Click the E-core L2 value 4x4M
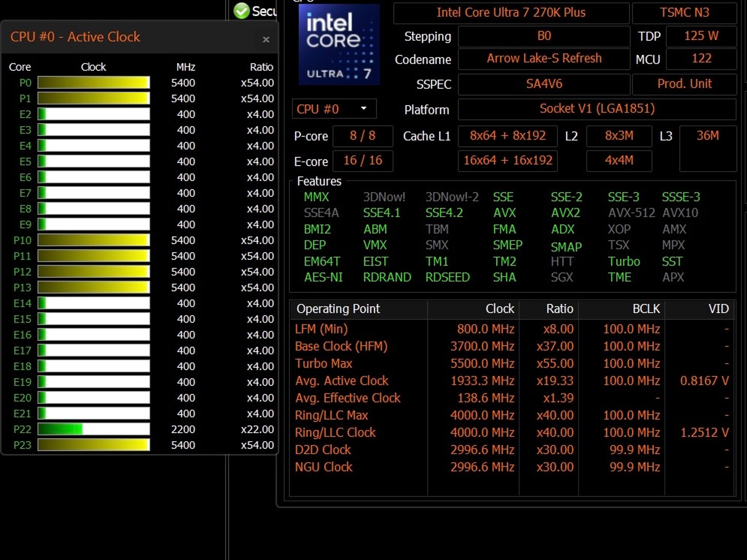This screenshot has height=560, width=747. [619, 161]
